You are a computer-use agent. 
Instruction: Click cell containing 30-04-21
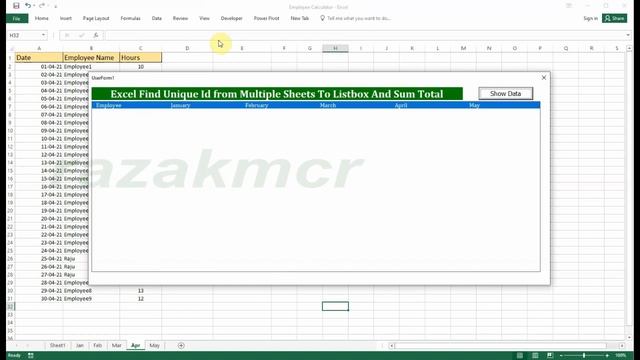(x=39, y=299)
